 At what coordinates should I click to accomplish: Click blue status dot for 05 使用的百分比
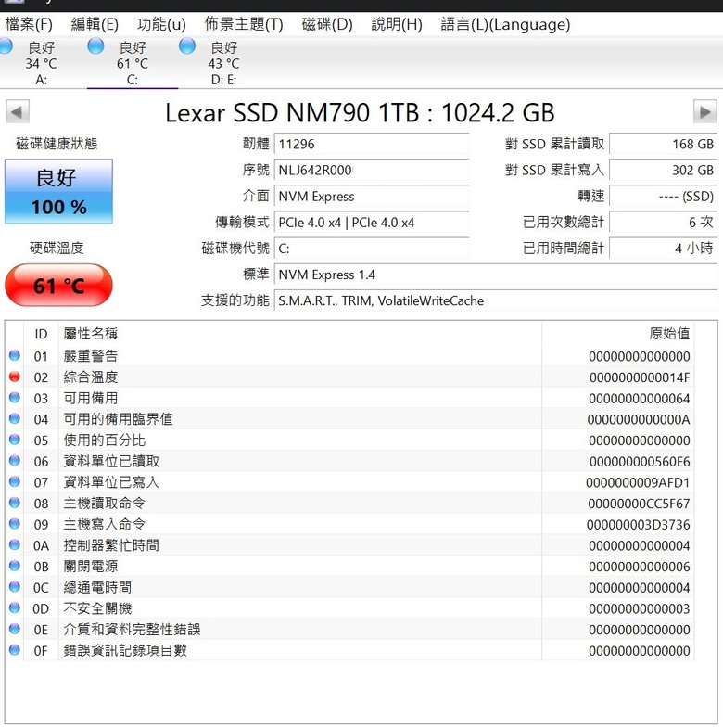15,440
